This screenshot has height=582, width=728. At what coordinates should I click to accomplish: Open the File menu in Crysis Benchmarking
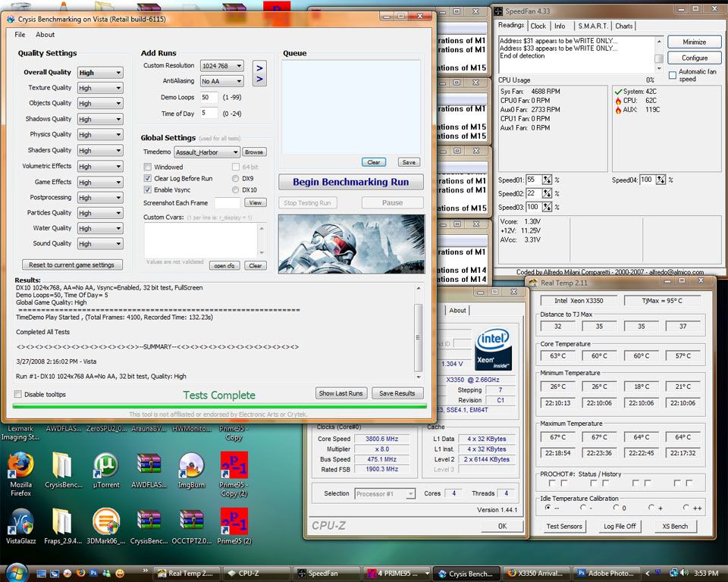(20, 35)
